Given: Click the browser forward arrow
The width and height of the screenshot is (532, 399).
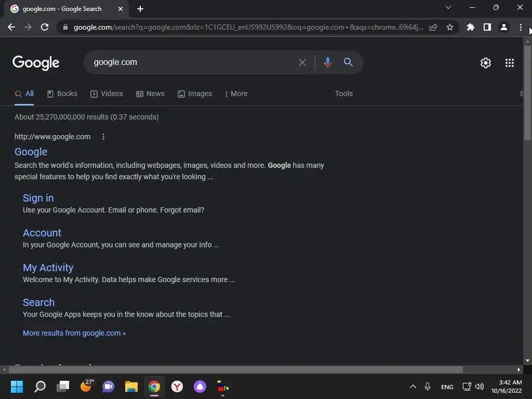Looking at the screenshot, I should point(28,27).
